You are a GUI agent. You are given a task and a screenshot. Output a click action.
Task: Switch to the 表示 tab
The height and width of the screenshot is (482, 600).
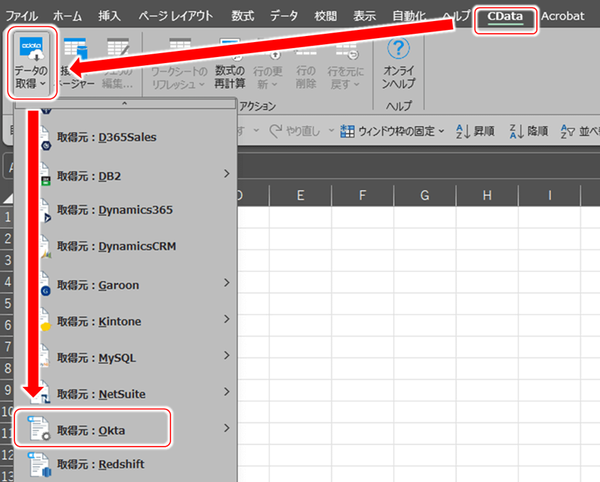[x=365, y=16]
